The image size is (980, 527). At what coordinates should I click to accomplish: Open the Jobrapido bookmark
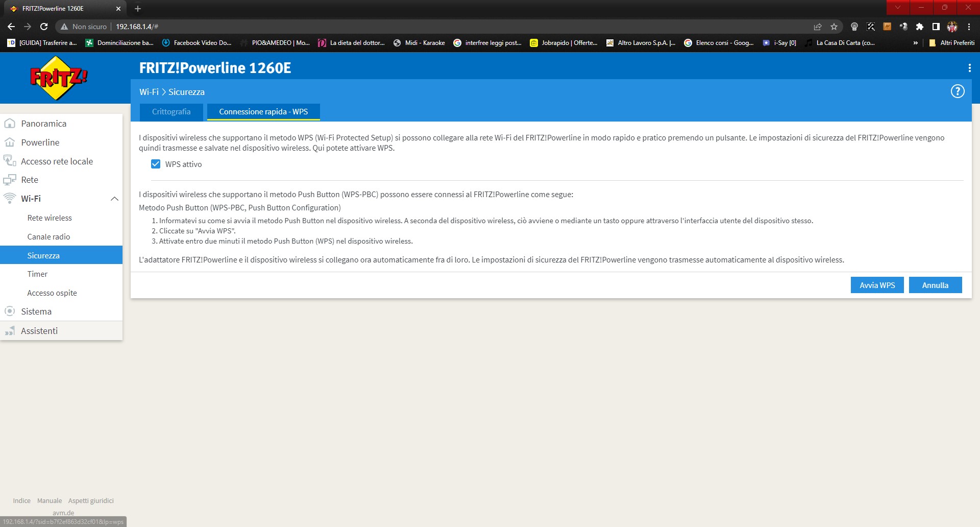click(563, 43)
